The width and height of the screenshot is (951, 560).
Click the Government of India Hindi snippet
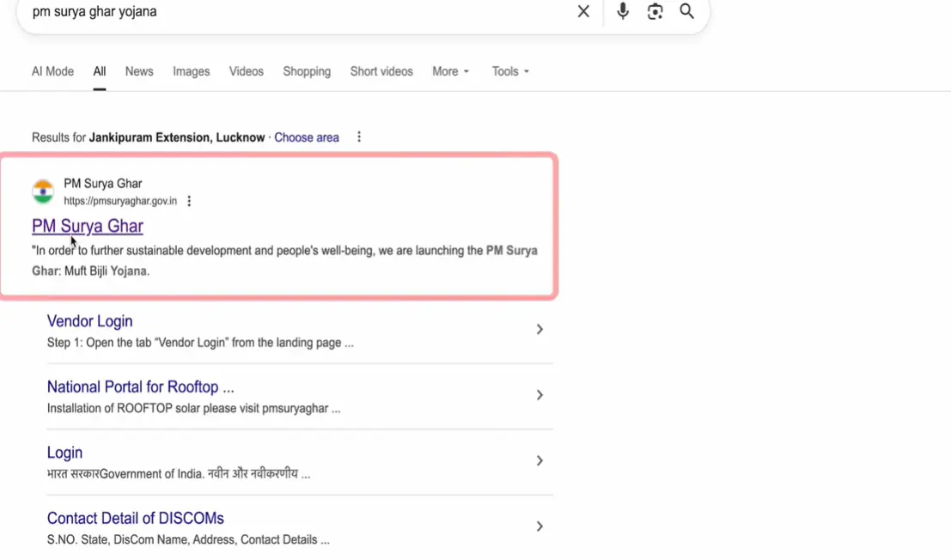coord(179,474)
